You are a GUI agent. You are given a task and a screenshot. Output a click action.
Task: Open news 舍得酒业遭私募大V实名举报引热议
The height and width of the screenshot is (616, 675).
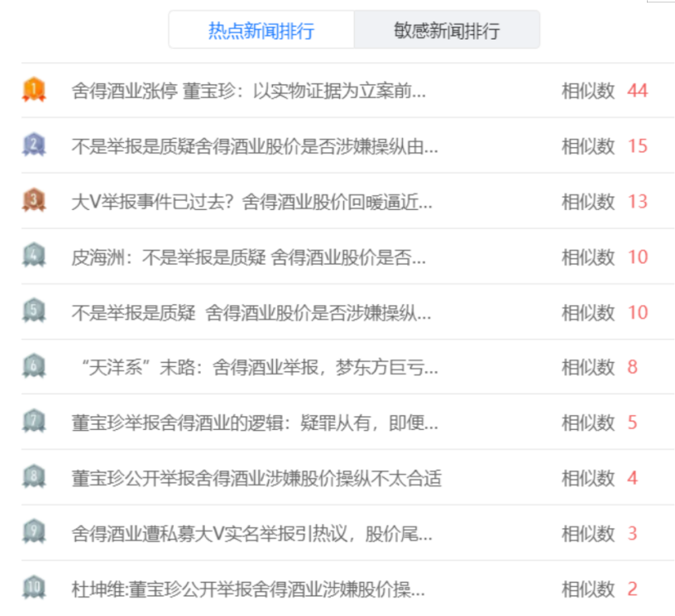pyautogui.click(x=251, y=534)
